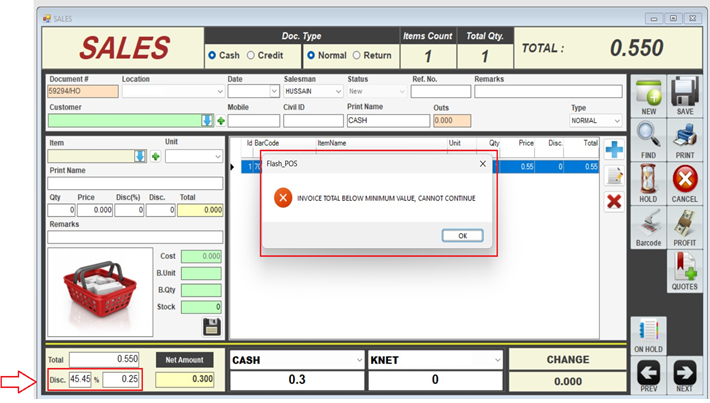The image size is (710, 403).
Task: Click the SAVE floppy disk icon
Action: (x=685, y=93)
